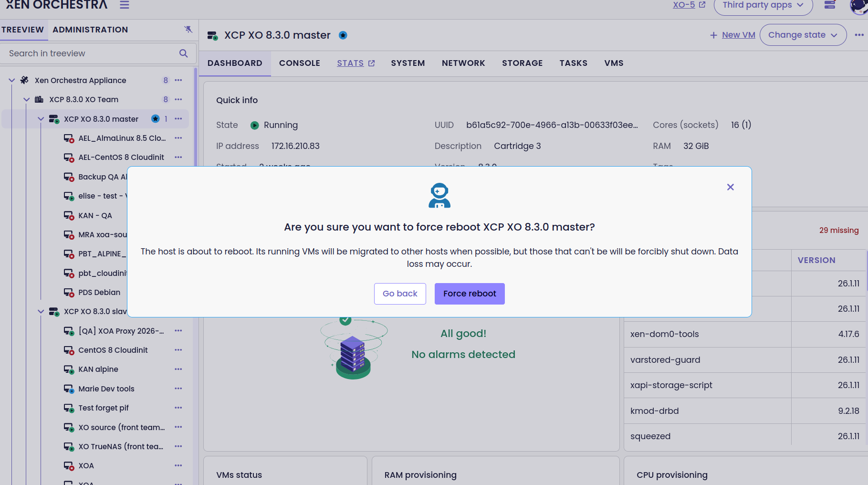
Task: Open more options for XCP 8.3.0 XO Team
Action: click(178, 99)
